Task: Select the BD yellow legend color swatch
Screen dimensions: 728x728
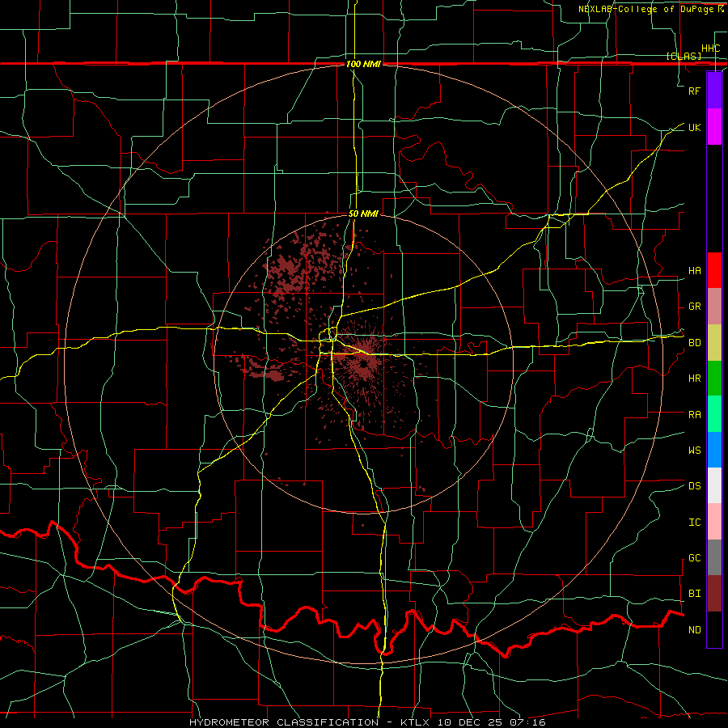Action: 714,343
